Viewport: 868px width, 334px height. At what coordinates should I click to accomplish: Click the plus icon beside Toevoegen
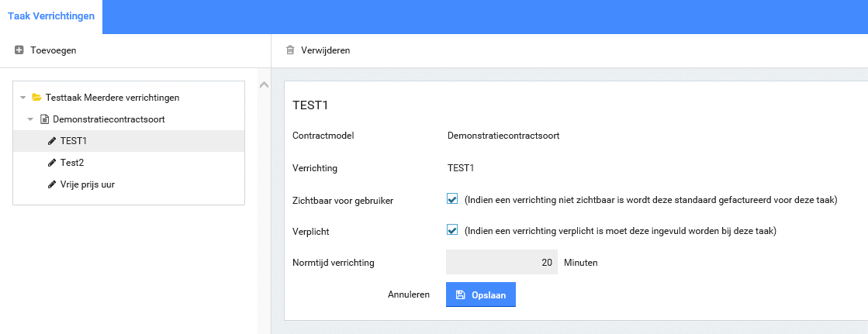[19, 50]
